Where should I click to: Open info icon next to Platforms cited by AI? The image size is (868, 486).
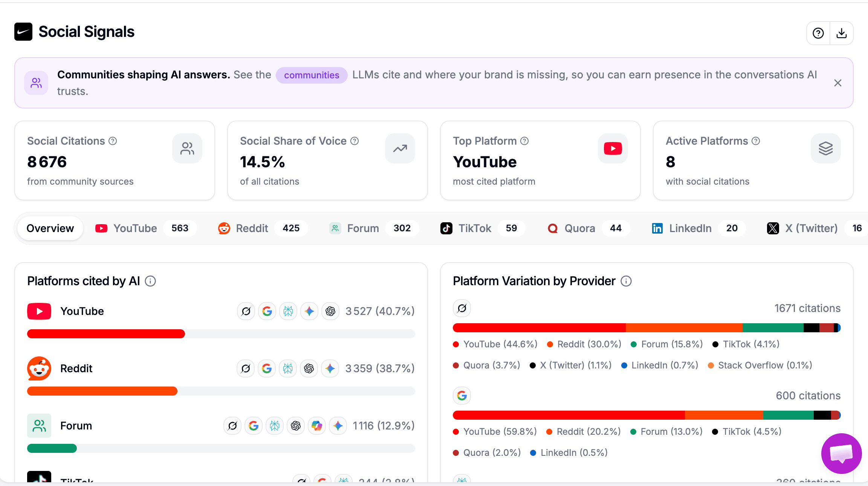coord(150,281)
